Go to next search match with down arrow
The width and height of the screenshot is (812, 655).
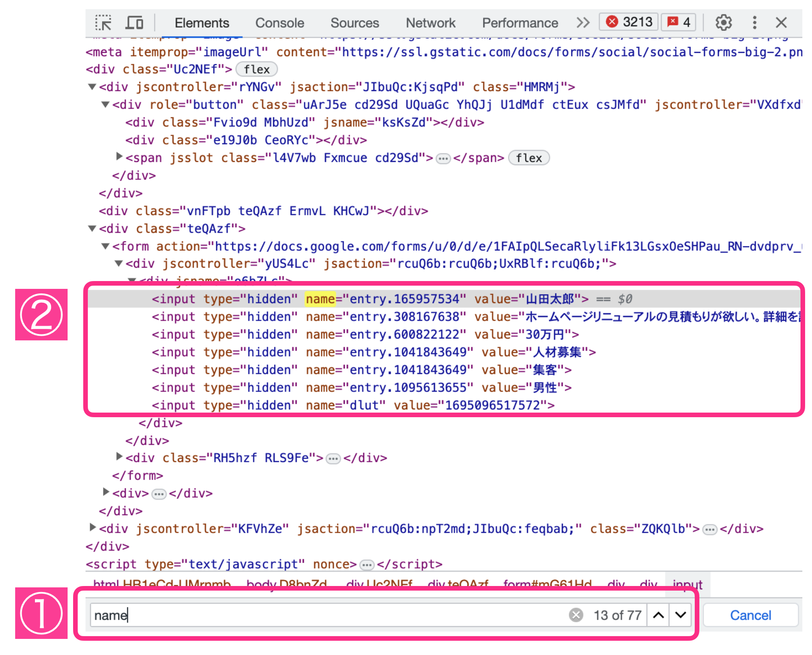680,615
